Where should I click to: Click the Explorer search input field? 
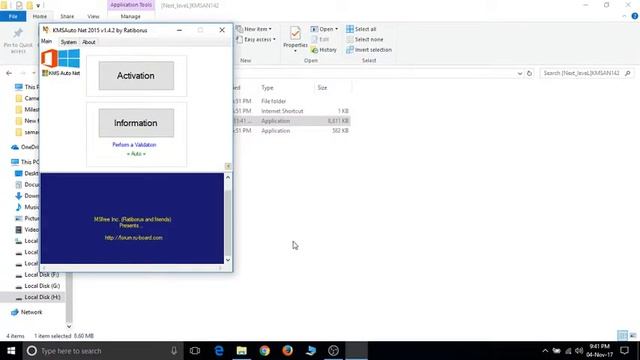[582, 73]
